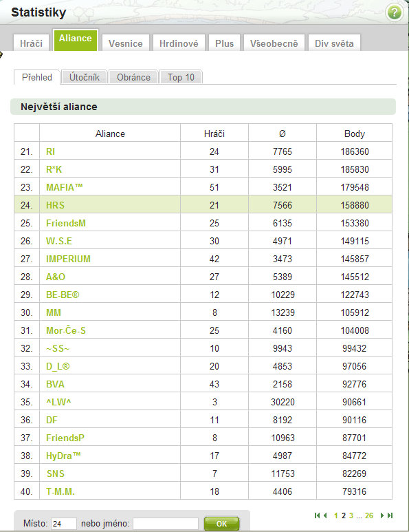Viewport: 409px width, 532px height.
Task: Open the green help question mark icon
Action: (x=394, y=12)
